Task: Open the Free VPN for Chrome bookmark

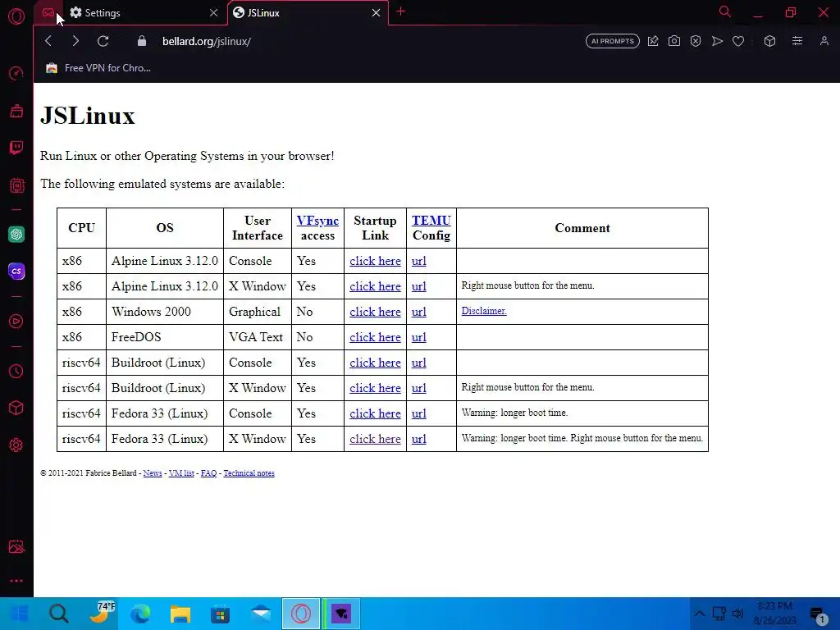Action: pos(98,68)
